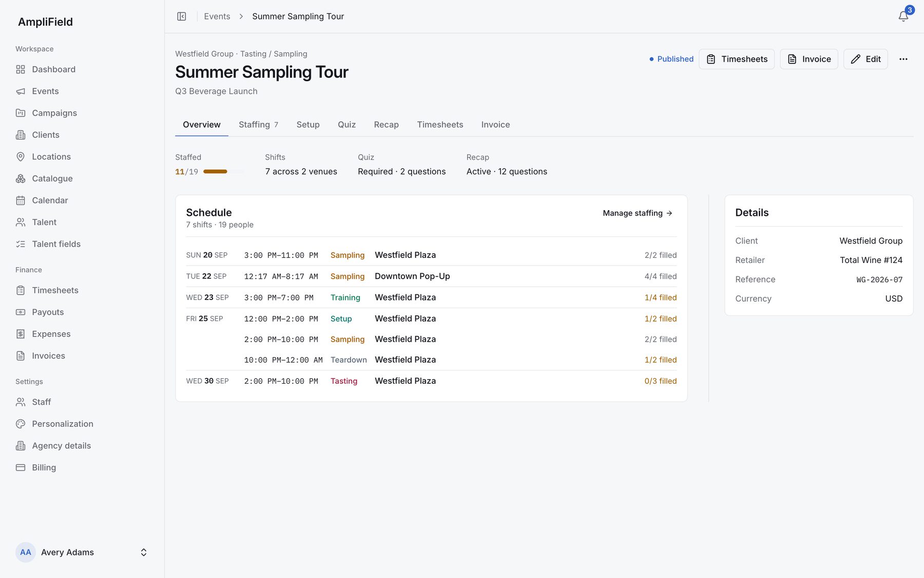Open the Invoice tab

click(x=495, y=124)
